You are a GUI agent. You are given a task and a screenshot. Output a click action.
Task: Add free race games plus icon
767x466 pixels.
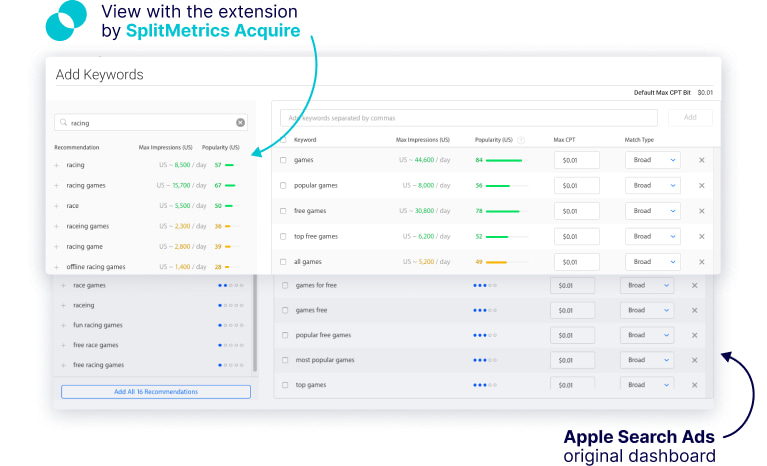click(63, 345)
